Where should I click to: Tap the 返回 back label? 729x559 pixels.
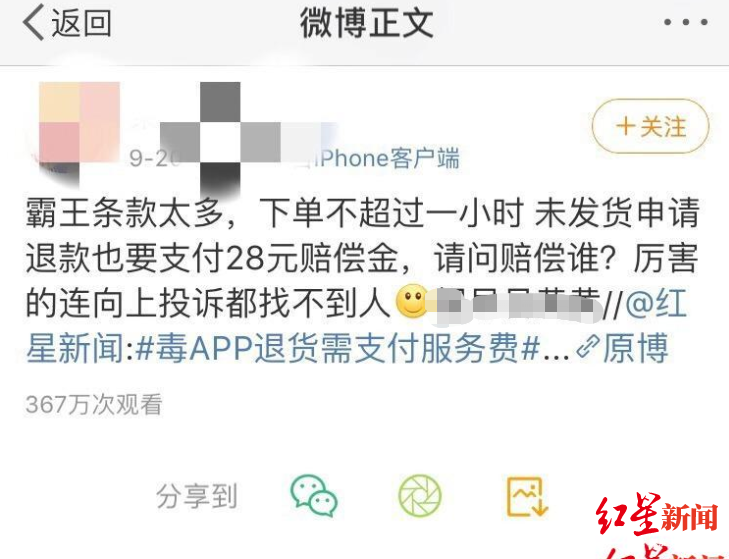(81, 23)
